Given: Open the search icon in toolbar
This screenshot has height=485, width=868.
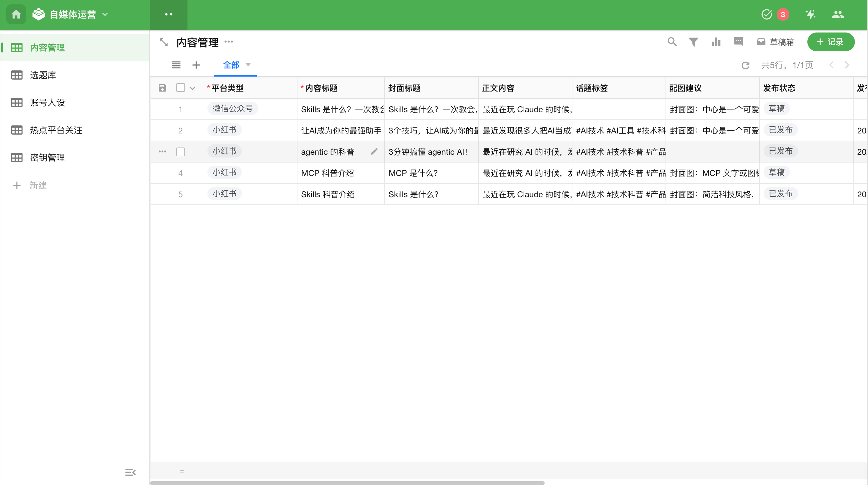Looking at the screenshot, I should (x=671, y=42).
